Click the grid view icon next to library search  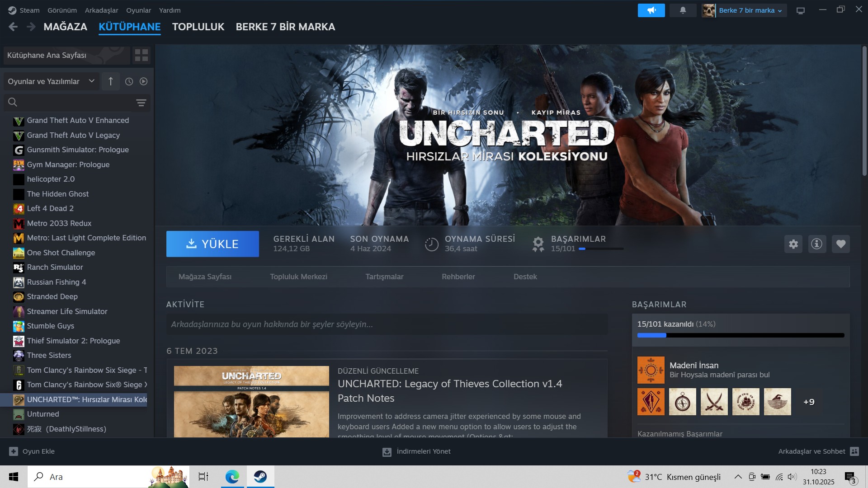[x=141, y=55]
